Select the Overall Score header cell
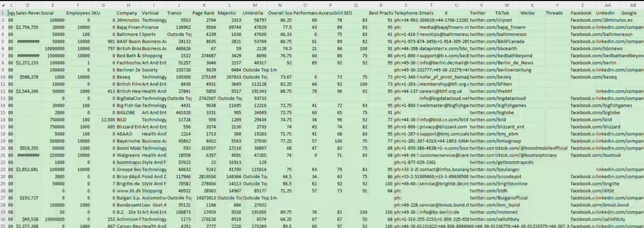 coord(280,13)
